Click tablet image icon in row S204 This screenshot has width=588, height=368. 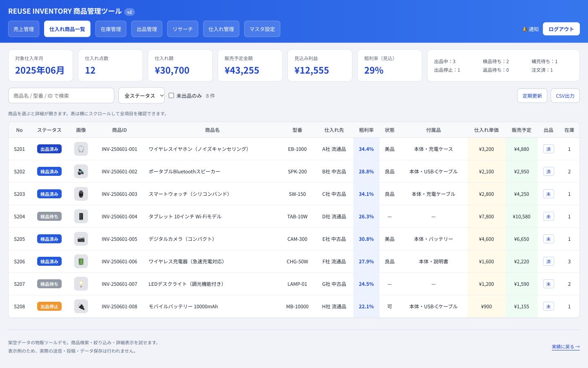click(81, 216)
